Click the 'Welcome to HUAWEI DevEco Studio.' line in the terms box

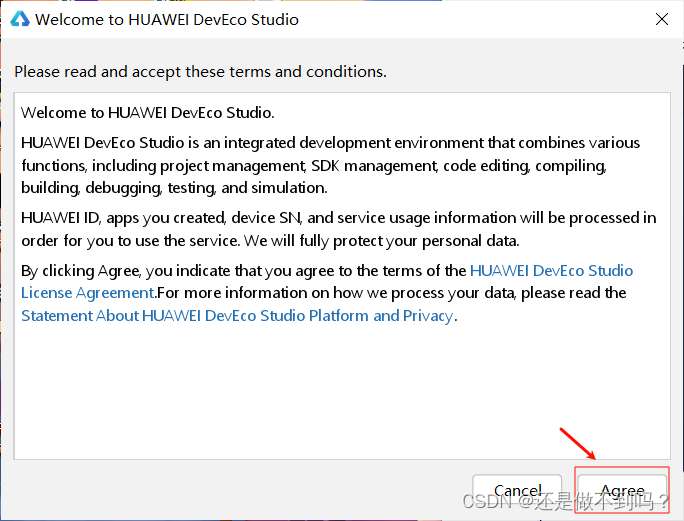(x=147, y=113)
